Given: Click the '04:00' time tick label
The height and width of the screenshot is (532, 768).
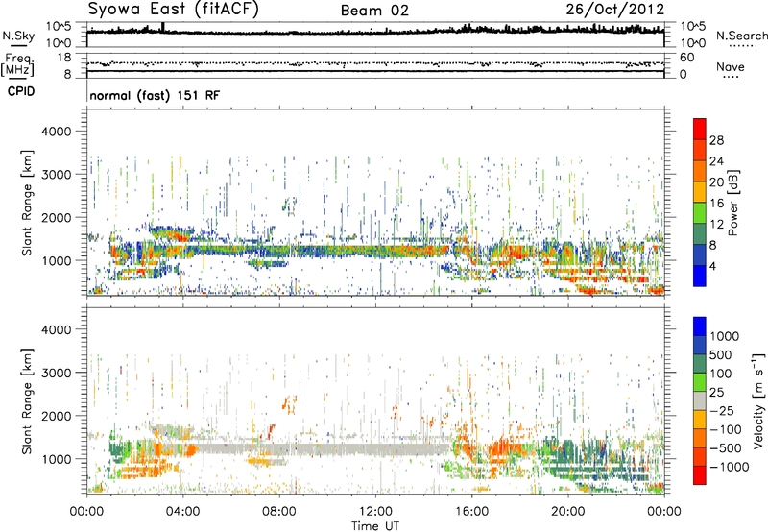Looking at the screenshot, I should tap(182, 512).
